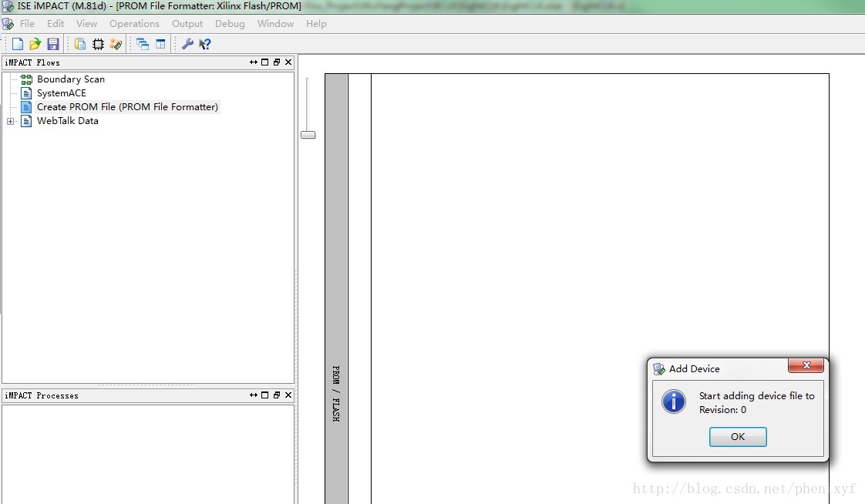Screen dimensions: 865x504
Task: Select Create PROM File flow
Action: coord(127,107)
